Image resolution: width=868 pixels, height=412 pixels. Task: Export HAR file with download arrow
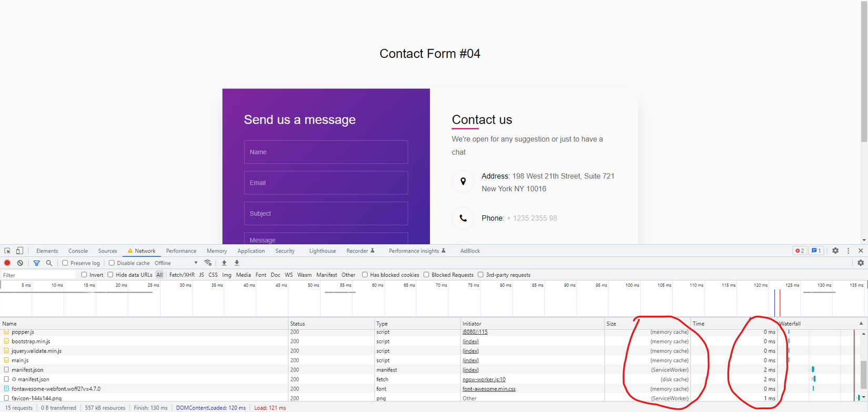pyautogui.click(x=237, y=263)
